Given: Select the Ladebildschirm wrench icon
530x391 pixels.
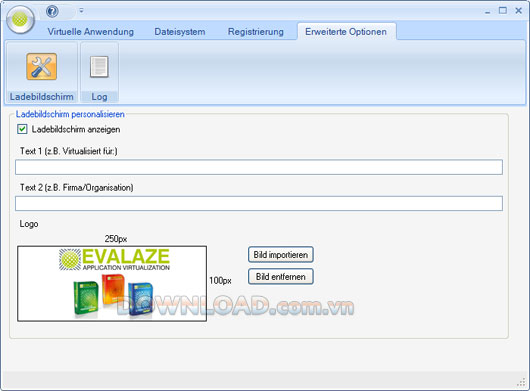Looking at the screenshot, I should 42,66.
